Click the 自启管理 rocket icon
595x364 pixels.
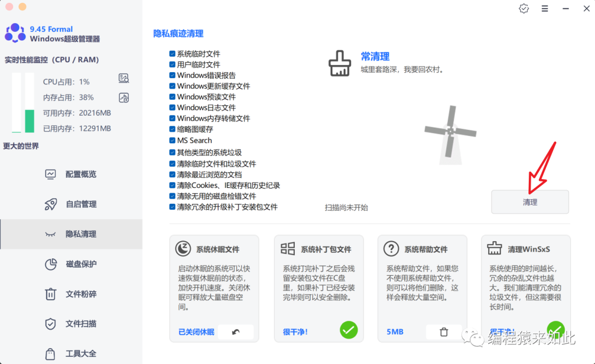coord(51,204)
